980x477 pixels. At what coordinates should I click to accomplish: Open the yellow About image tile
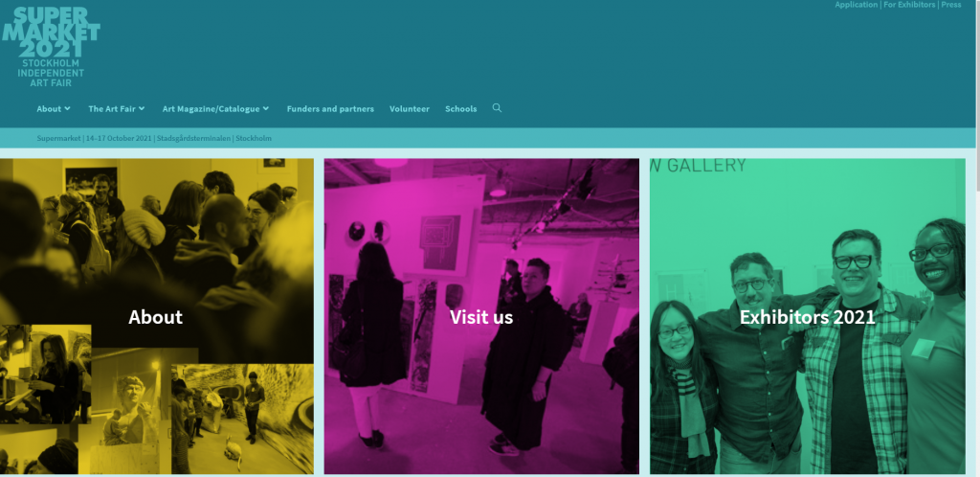point(157,316)
